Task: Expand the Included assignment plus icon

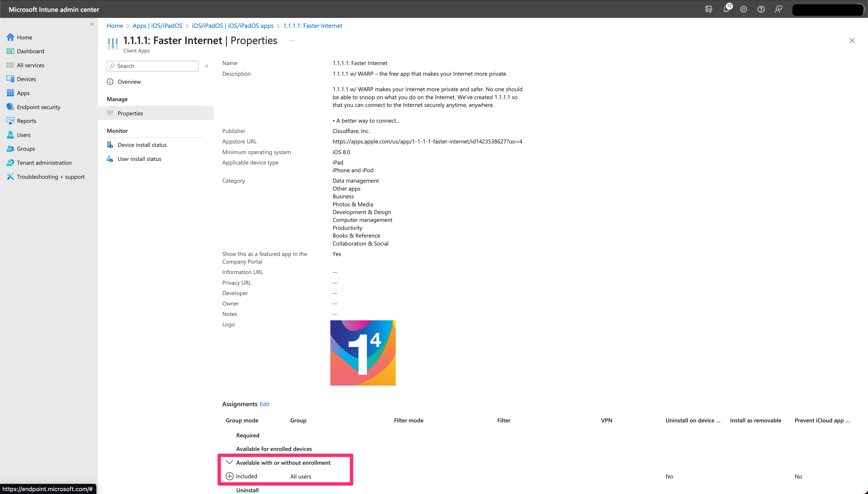Action: tap(230, 476)
